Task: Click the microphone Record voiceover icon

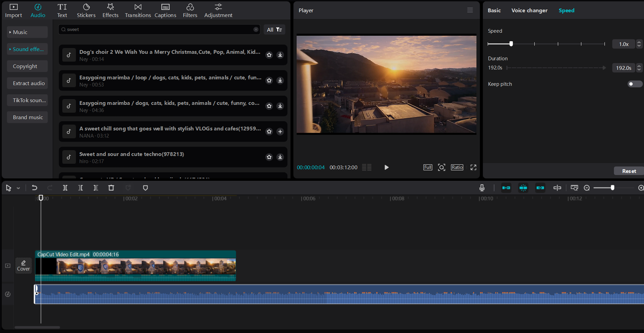Action: click(x=481, y=188)
